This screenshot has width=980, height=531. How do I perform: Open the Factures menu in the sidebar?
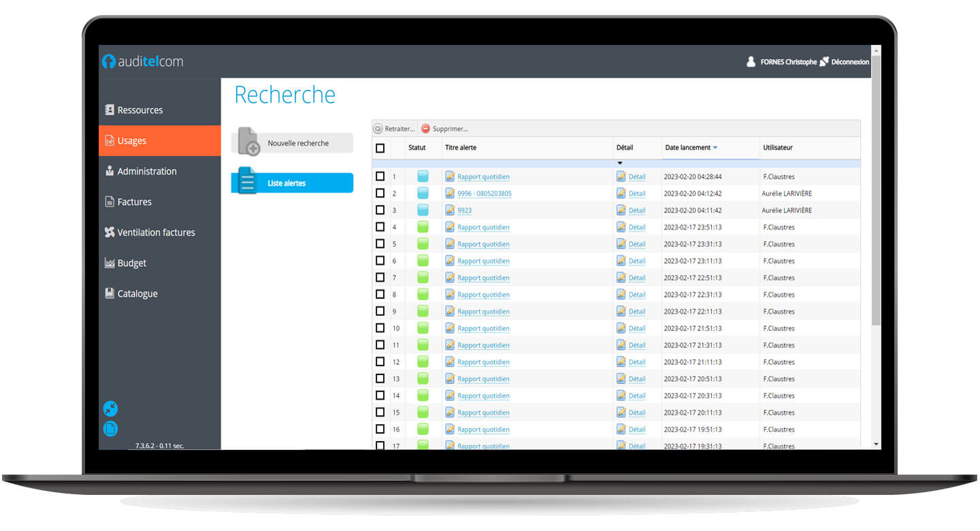134,202
